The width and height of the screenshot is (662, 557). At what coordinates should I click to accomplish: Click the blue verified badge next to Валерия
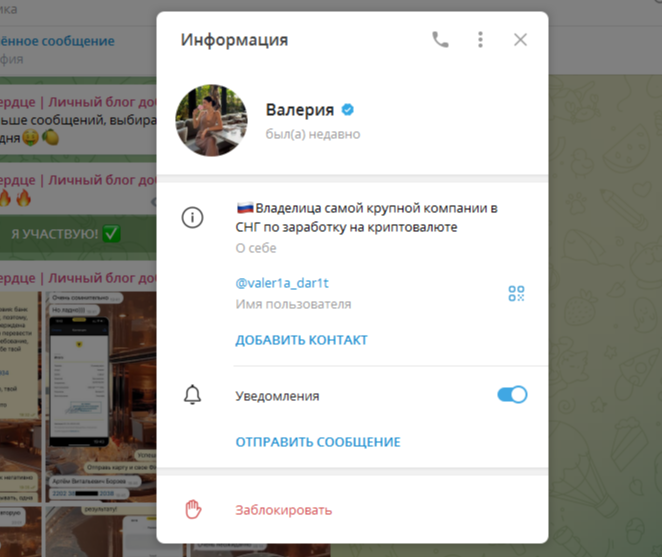click(x=347, y=110)
